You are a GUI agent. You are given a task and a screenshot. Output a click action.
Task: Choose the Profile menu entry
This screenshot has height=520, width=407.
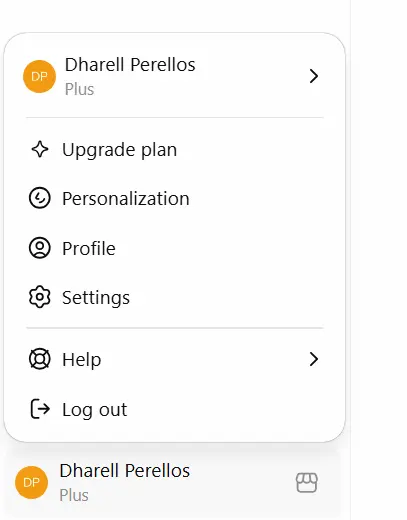coord(174,248)
